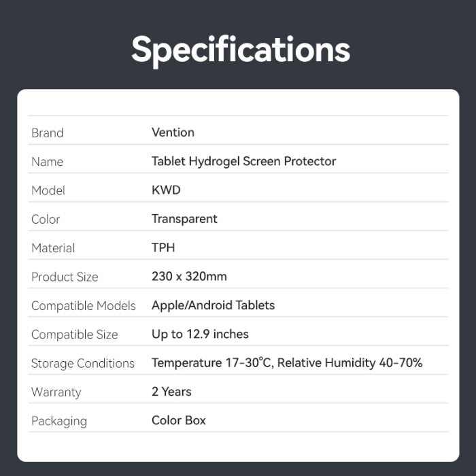
Task: Click the TPH material value
Action: pyautogui.click(x=163, y=248)
